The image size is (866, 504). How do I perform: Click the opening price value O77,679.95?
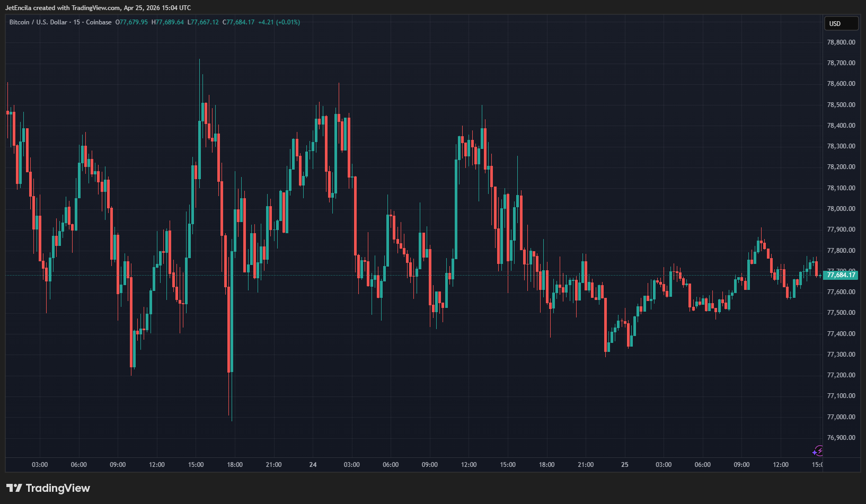tap(131, 22)
